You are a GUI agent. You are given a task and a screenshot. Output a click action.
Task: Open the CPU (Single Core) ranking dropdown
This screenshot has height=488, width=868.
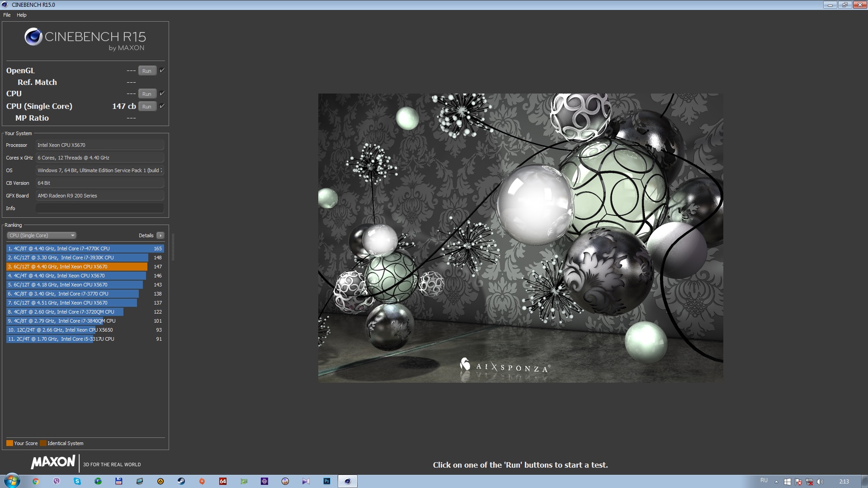click(42, 235)
